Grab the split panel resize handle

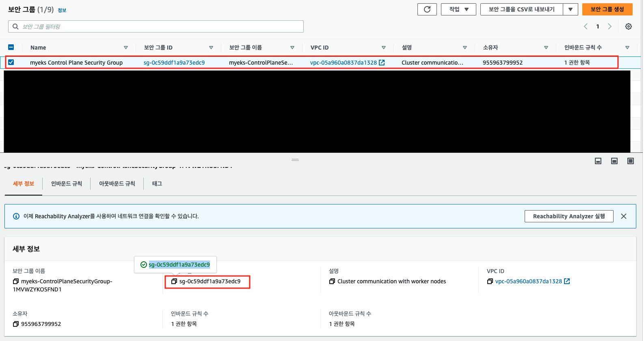(x=295, y=160)
